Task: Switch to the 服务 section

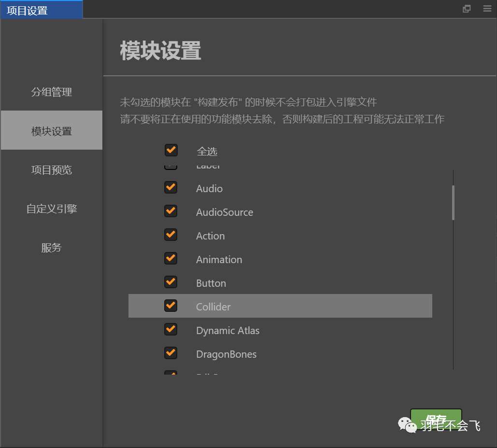Action: 52,248
